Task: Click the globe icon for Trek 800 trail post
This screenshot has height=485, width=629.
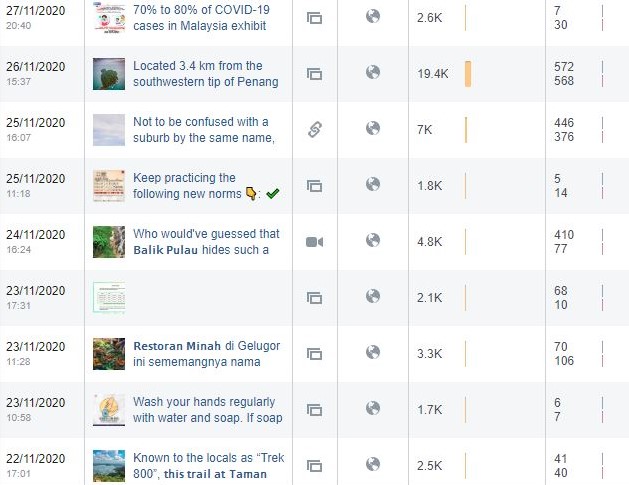Action: tap(373, 465)
